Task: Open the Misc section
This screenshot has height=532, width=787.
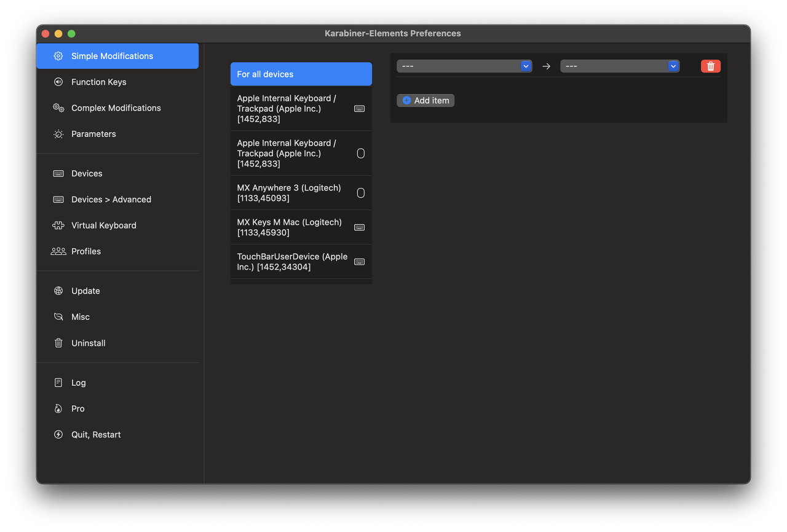Action: (117, 317)
